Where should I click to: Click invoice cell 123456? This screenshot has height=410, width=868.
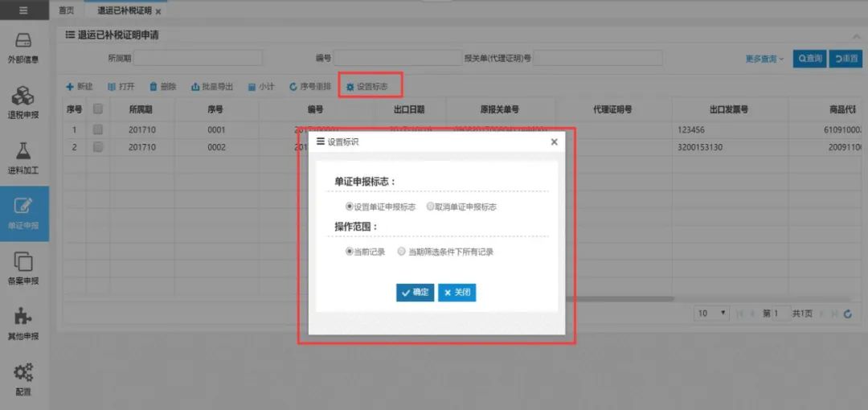(x=728, y=129)
